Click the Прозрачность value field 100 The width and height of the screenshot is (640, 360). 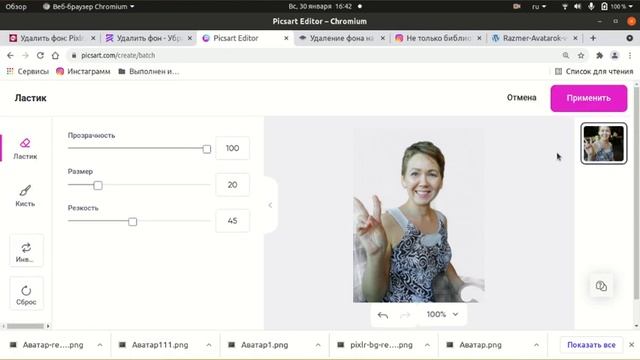pos(232,148)
